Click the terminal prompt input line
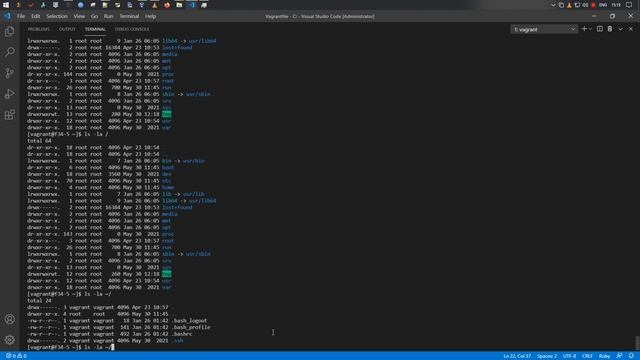This screenshot has height=360, width=640. pos(71,347)
